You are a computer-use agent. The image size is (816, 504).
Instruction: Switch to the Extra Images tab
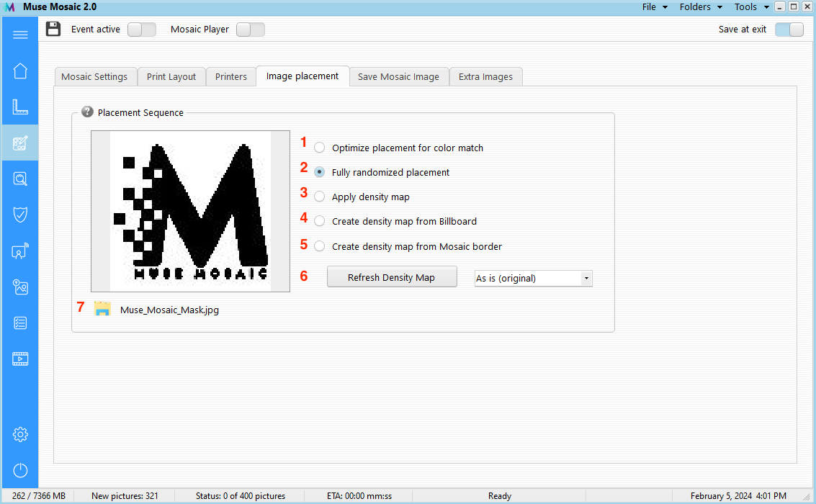(485, 76)
